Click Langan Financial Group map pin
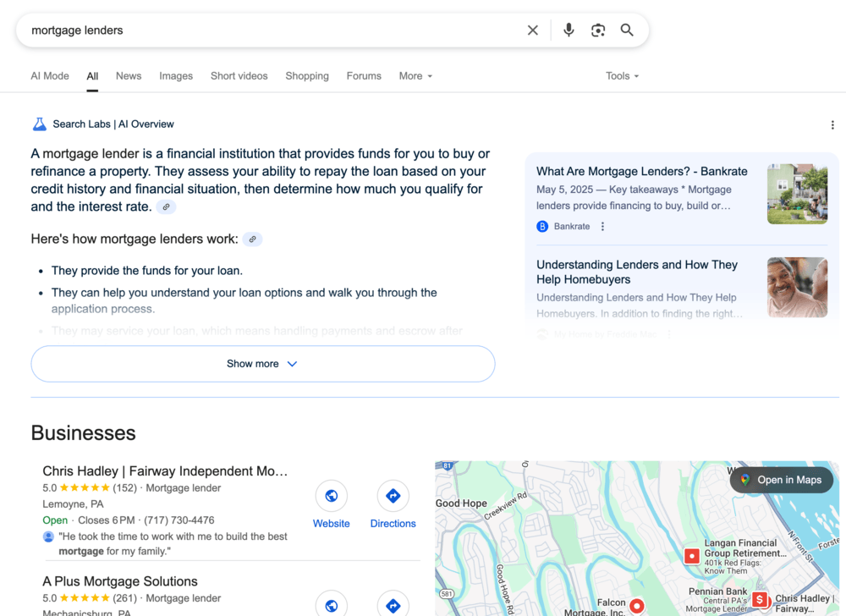Viewport: 846px width, 616px height. [692, 556]
